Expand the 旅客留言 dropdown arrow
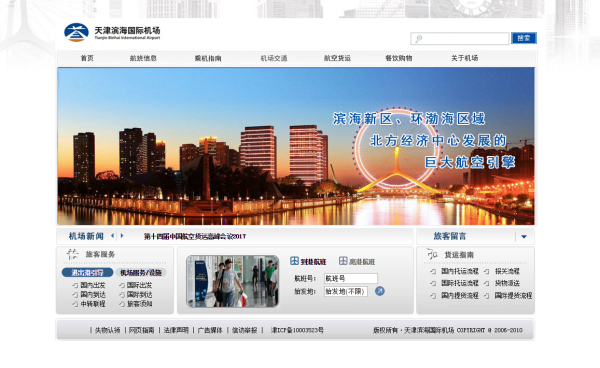 point(524,237)
